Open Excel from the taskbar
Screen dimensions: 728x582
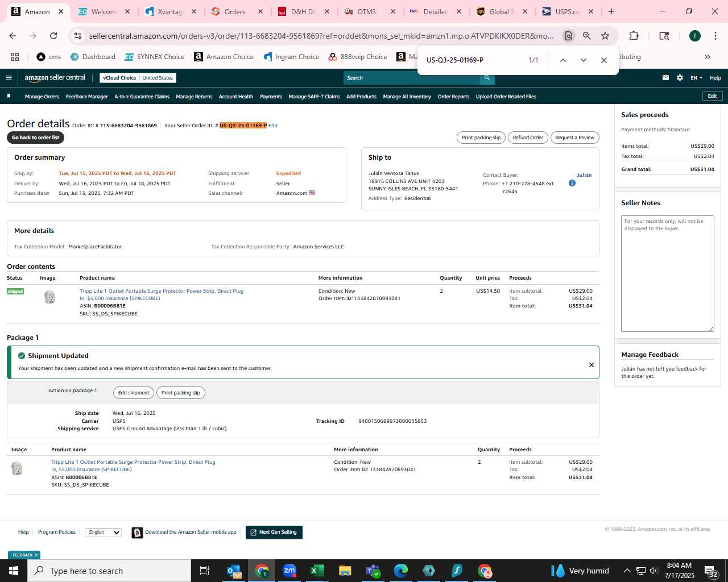317,571
